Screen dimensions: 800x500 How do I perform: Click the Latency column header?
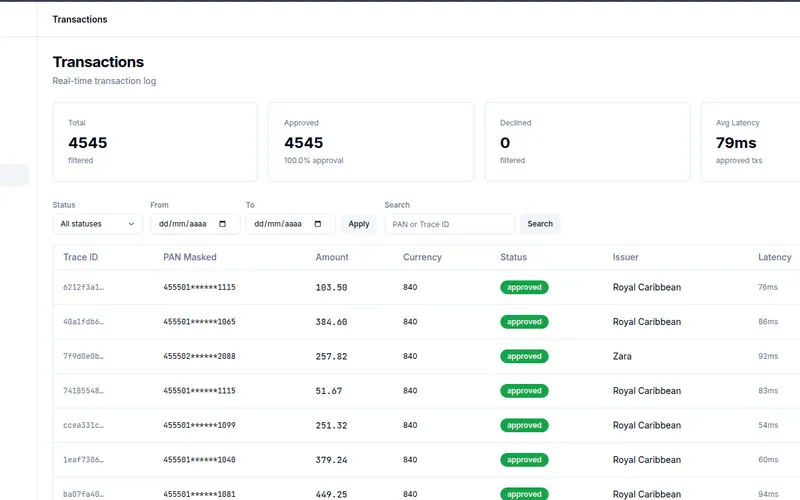pyautogui.click(x=774, y=257)
